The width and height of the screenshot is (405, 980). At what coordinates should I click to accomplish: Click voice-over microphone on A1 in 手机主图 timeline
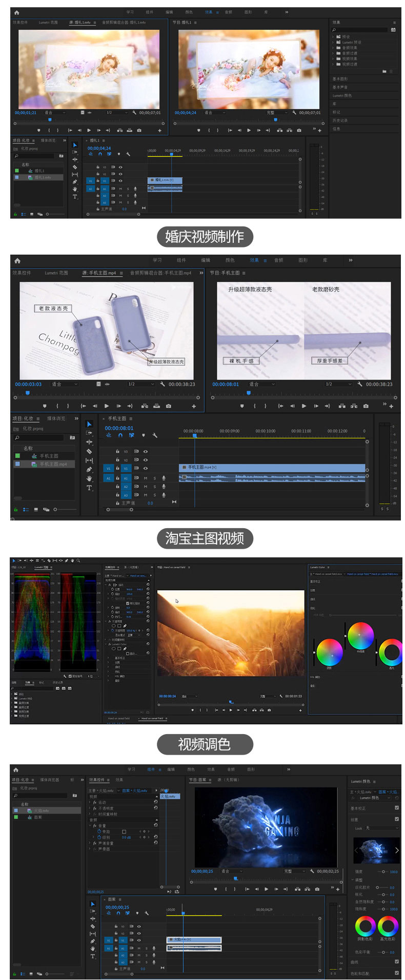[x=164, y=478]
